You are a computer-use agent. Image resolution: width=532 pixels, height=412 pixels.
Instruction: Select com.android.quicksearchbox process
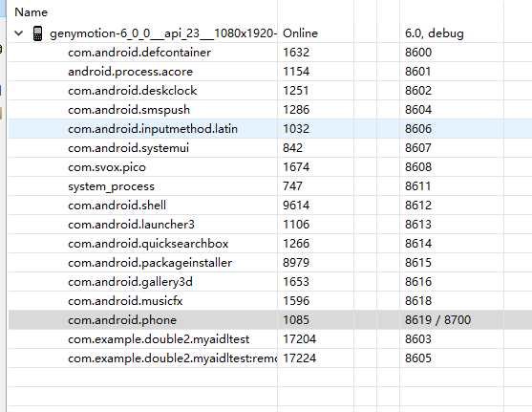point(269,244)
